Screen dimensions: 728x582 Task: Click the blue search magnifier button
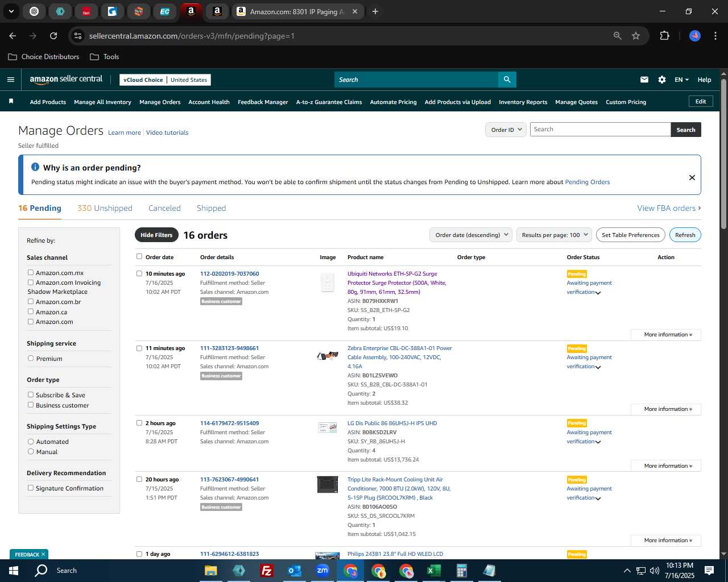[507, 80]
